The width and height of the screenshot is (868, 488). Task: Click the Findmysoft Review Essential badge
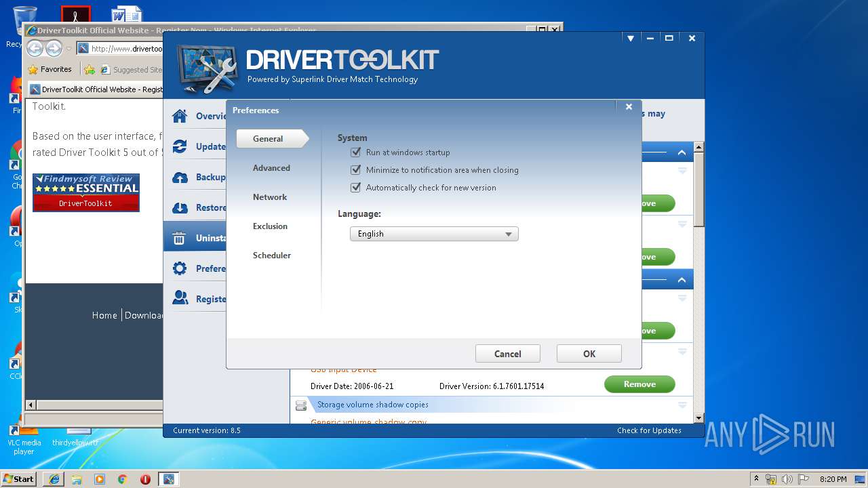pyautogui.click(x=86, y=192)
